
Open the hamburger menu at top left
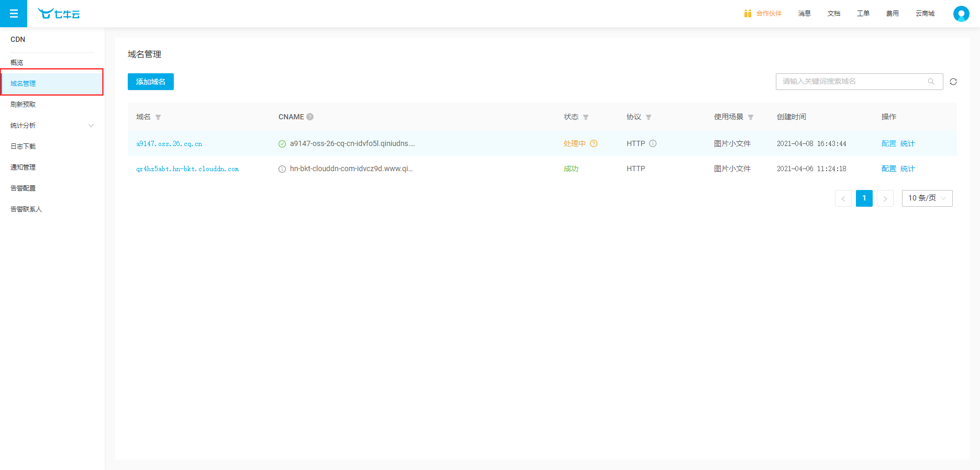14,14
